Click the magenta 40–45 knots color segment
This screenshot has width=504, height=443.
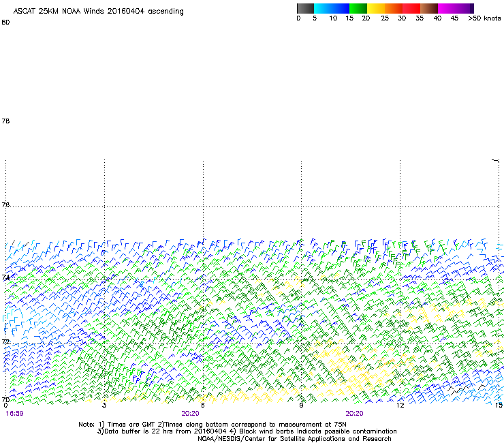[447, 8]
